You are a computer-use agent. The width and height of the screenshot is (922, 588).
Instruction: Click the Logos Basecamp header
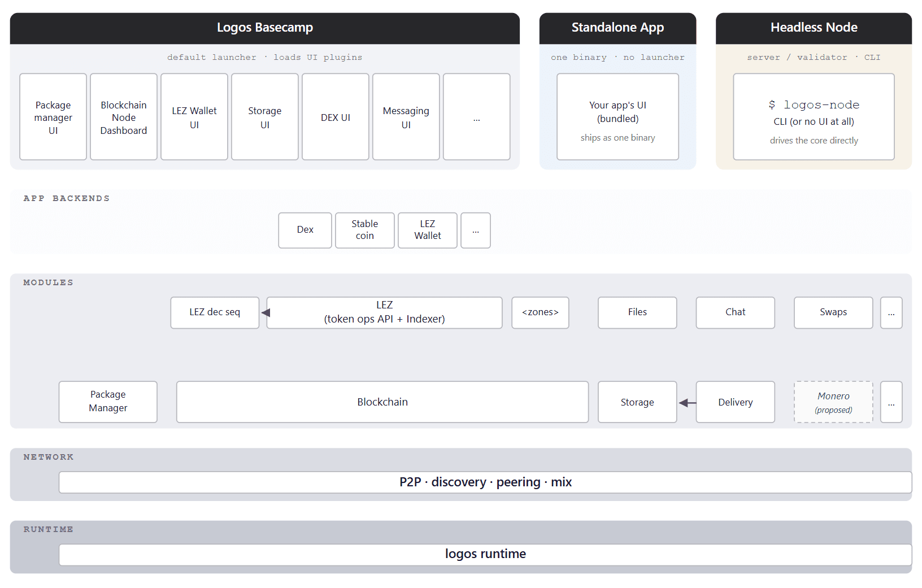click(x=265, y=28)
